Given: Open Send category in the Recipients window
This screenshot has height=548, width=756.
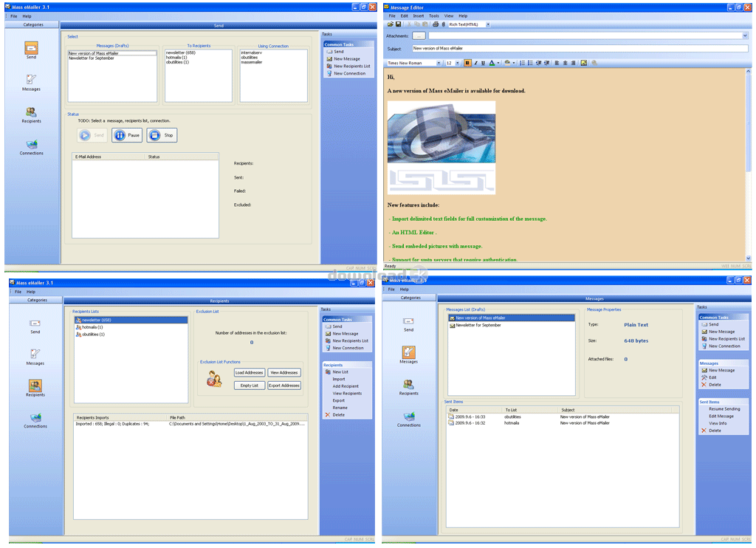Looking at the screenshot, I should click(x=35, y=323).
